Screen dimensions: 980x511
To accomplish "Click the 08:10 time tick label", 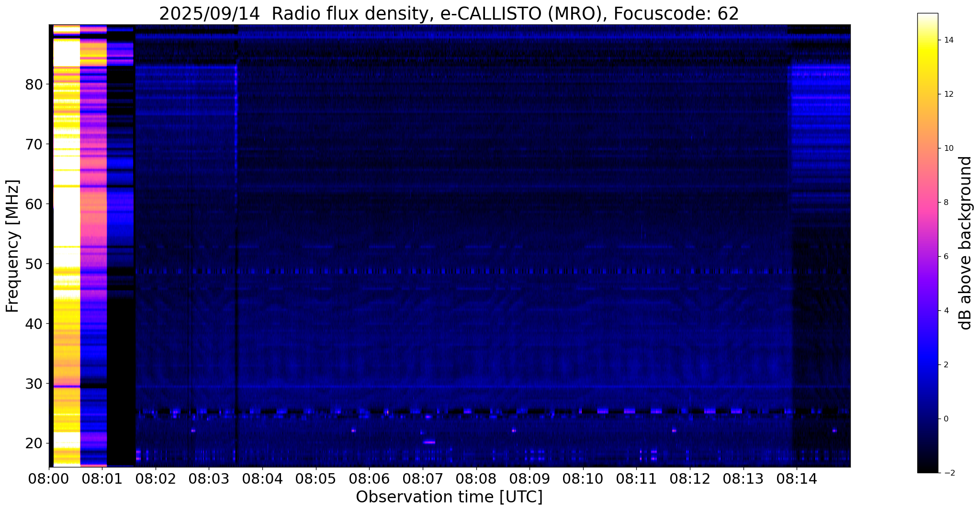I will [x=583, y=478].
